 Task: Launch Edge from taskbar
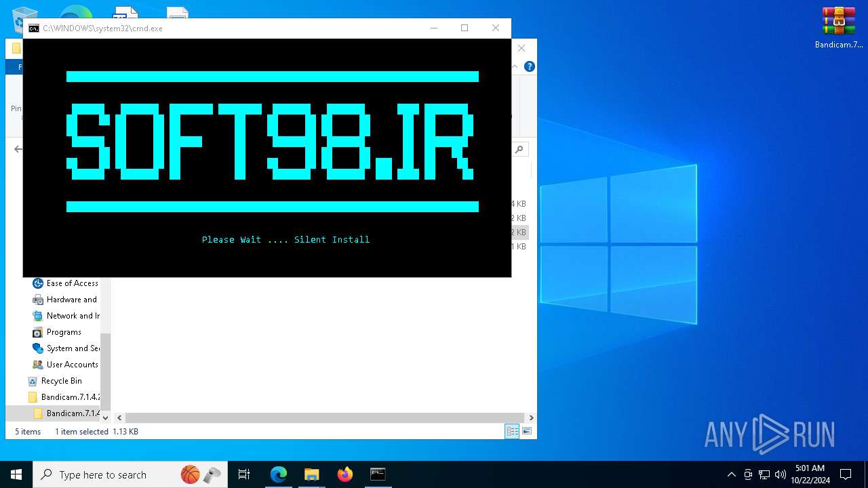[x=279, y=474]
